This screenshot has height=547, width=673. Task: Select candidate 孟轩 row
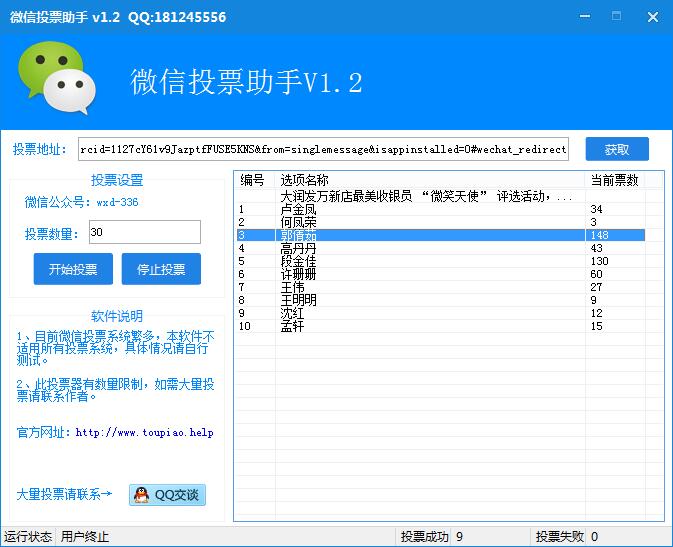pyautogui.click(x=292, y=326)
